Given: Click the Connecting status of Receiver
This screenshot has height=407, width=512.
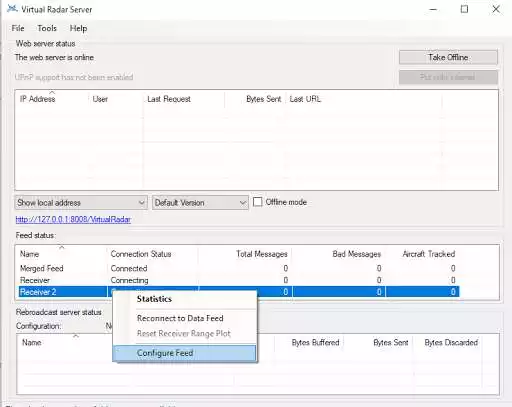Looking at the screenshot, I should click(129, 280).
